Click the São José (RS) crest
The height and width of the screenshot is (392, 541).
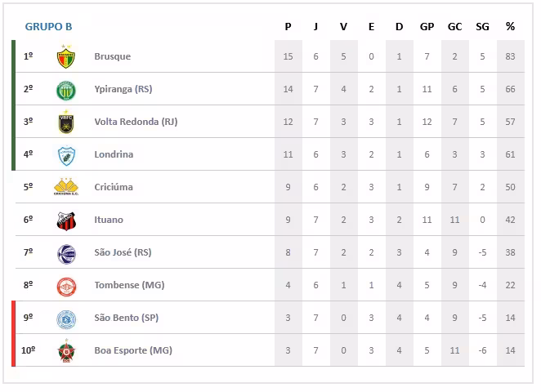[66, 253]
